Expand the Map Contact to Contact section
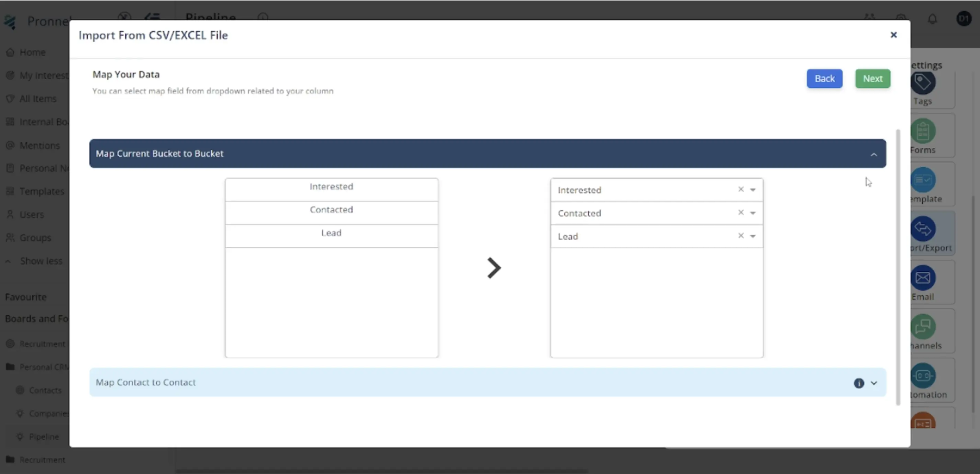The image size is (980, 474). [x=874, y=383]
